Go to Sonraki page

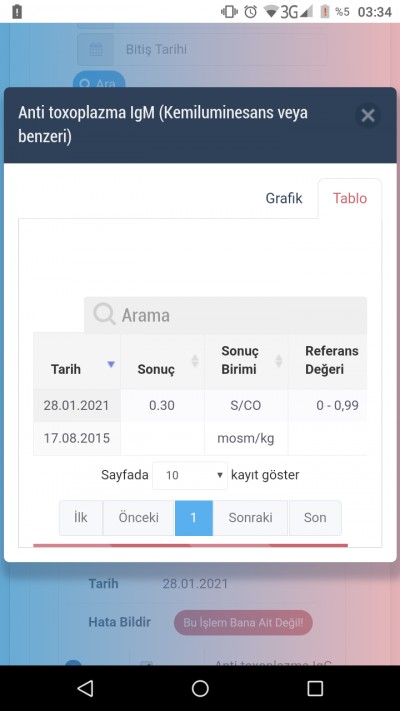[x=250, y=518]
